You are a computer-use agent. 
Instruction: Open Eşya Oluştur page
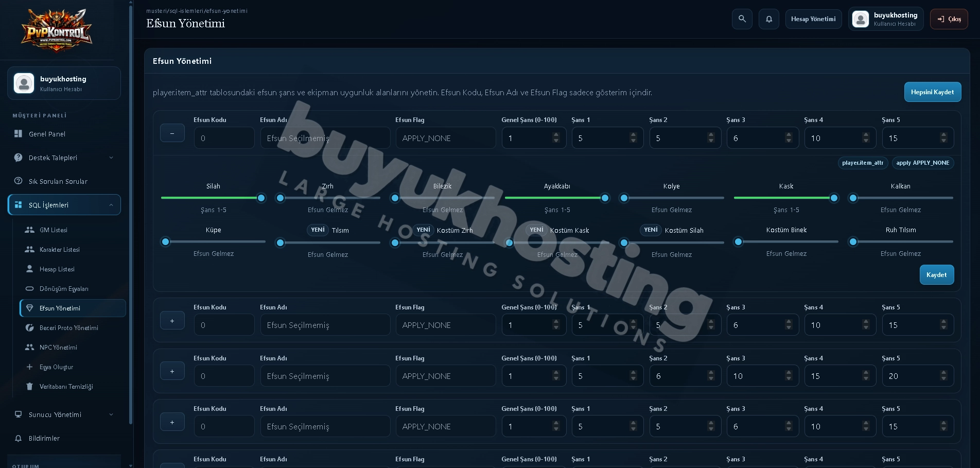(x=73, y=367)
